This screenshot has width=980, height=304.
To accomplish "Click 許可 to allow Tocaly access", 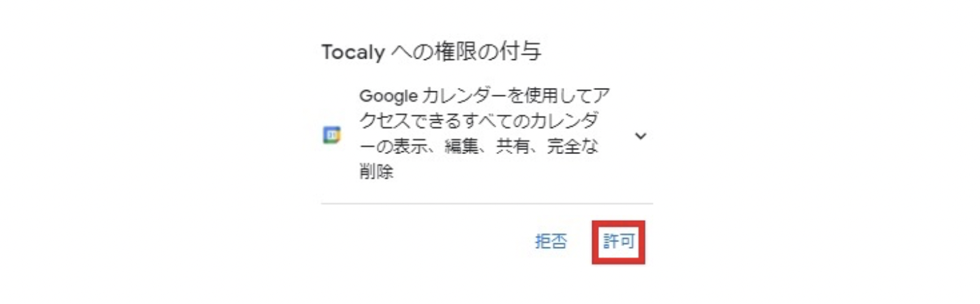I will click(x=618, y=241).
